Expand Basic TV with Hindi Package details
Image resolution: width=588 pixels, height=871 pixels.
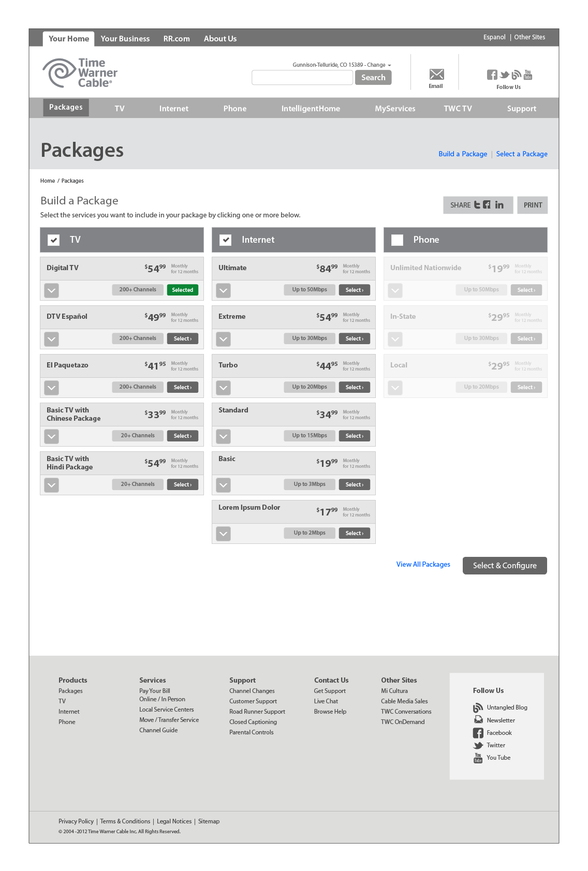[x=51, y=485]
